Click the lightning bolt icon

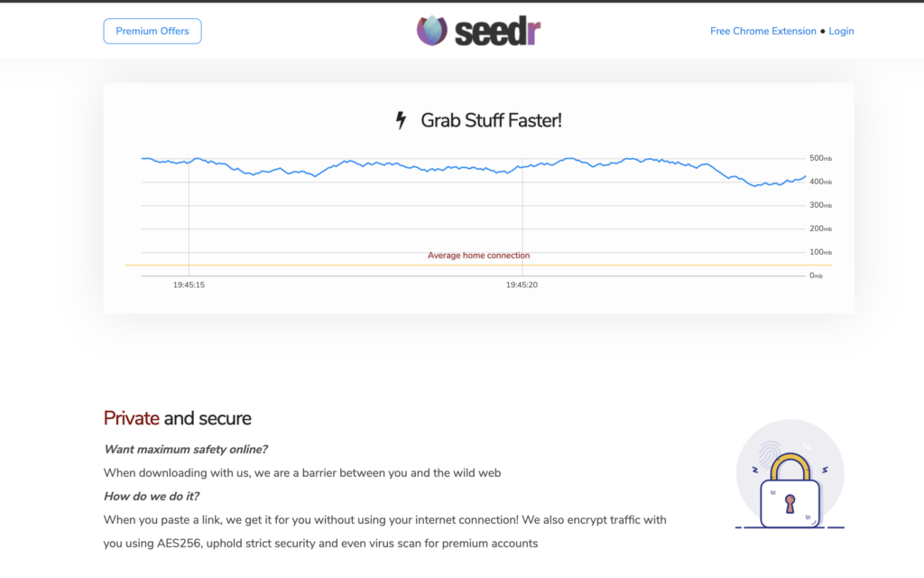[x=401, y=120]
